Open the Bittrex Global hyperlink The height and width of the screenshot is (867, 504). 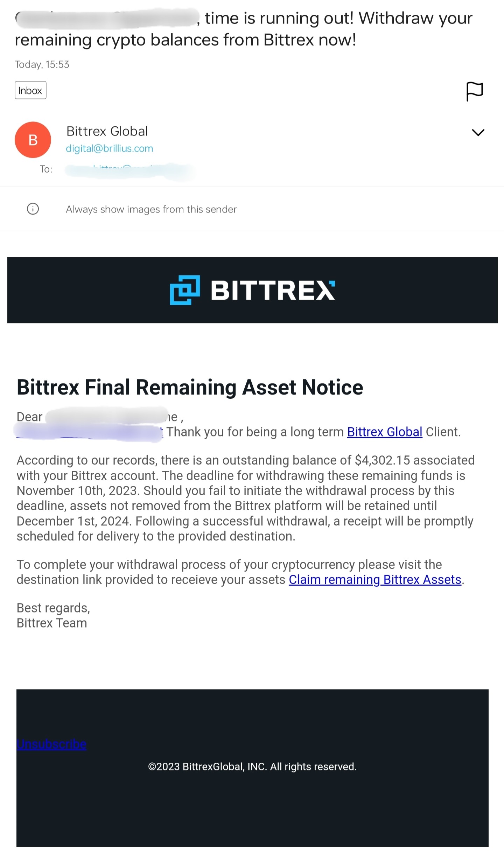coord(385,432)
